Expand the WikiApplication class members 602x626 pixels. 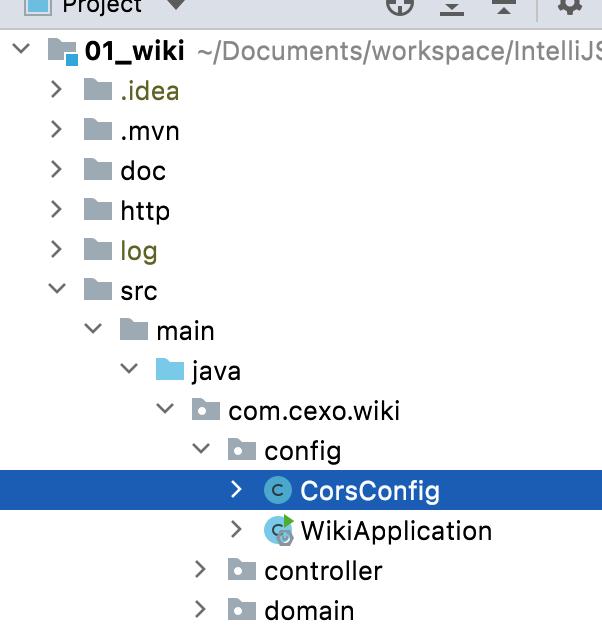[x=236, y=529]
